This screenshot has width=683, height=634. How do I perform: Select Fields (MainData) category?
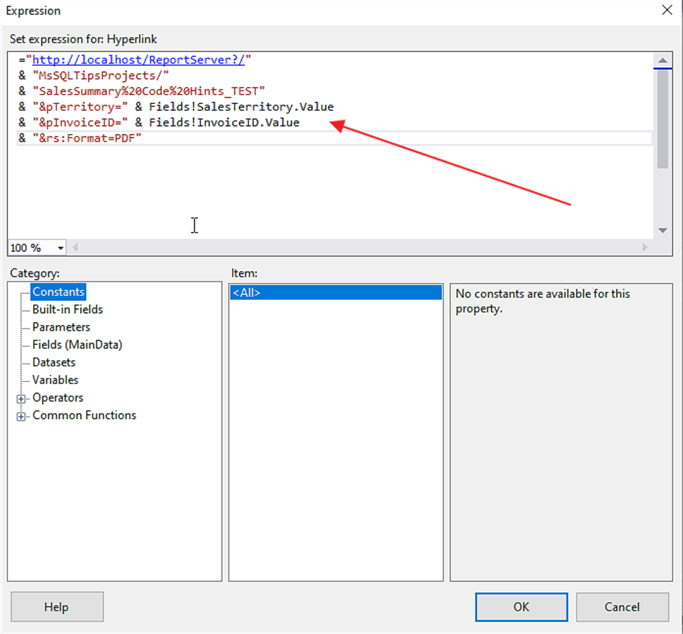77,345
